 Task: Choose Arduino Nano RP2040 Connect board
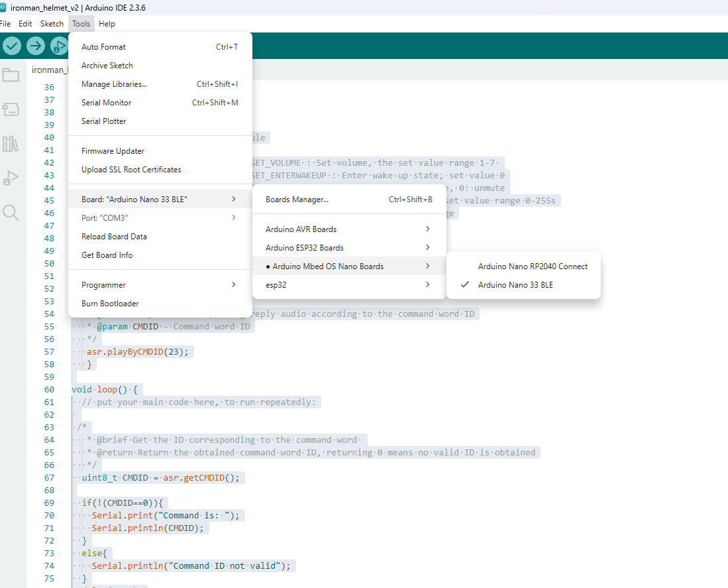pos(523,266)
